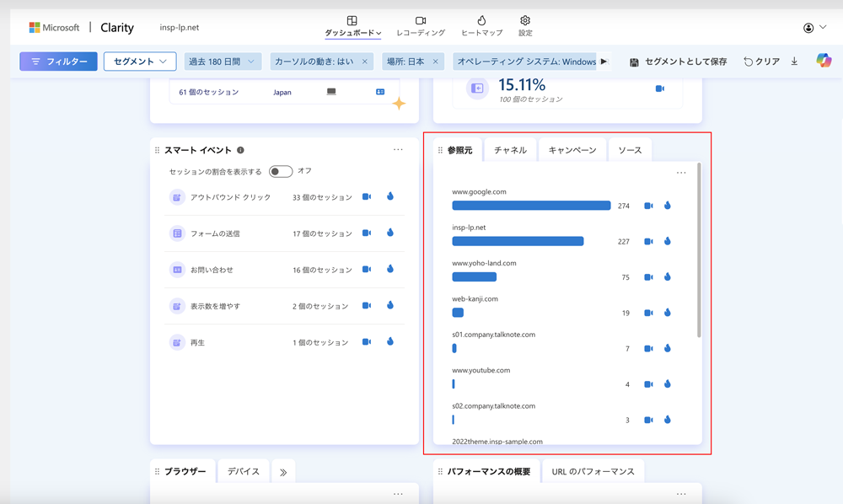View heatmap for www.google.com referrer
Screen dimensions: 843x504
pyautogui.click(x=667, y=206)
